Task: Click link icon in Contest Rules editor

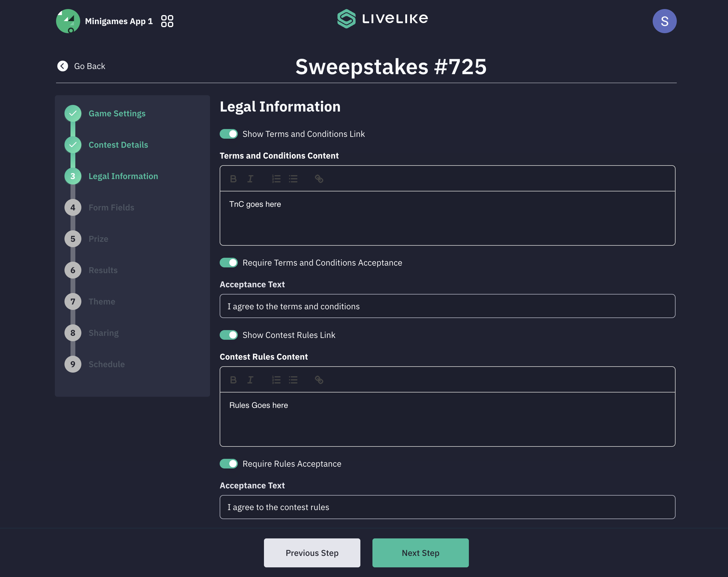Action: pyautogui.click(x=319, y=380)
